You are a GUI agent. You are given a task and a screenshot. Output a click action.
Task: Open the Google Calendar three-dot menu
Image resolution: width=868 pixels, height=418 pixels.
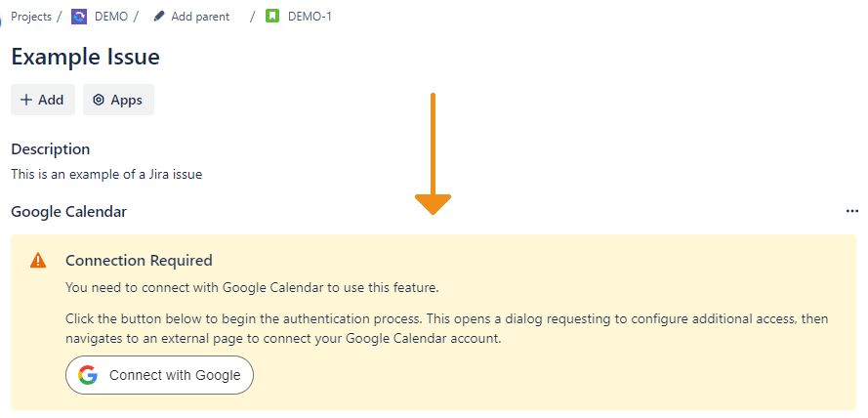[x=851, y=211]
